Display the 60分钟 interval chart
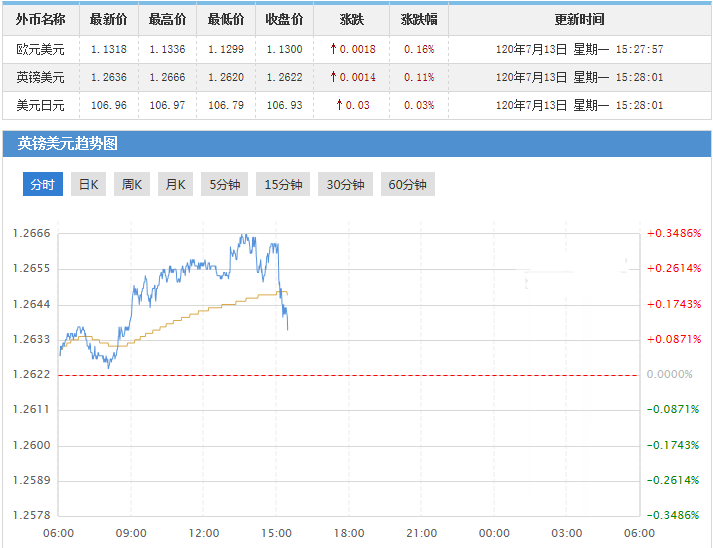This screenshot has height=548, width=713. pos(408,184)
